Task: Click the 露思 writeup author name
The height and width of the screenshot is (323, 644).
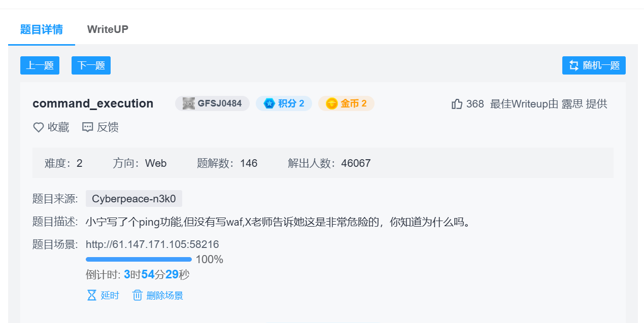Action: 572,104
